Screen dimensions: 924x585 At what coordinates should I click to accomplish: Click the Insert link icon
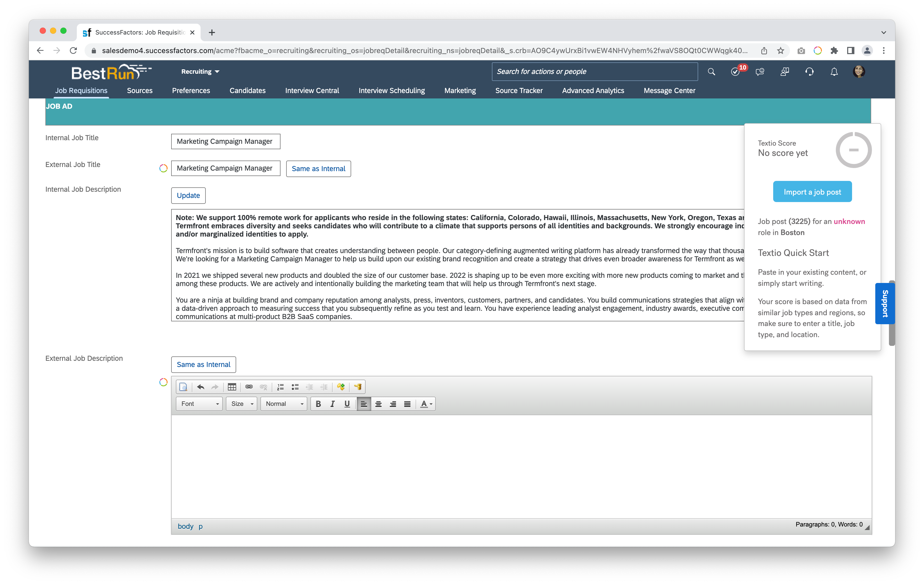pos(249,386)
